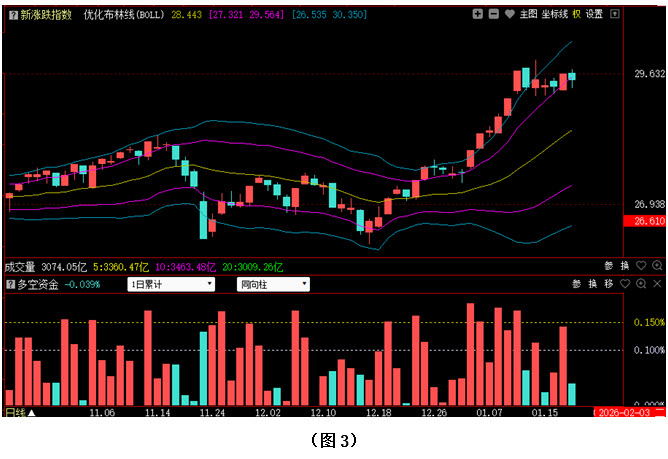Click the red 26.610 price marker
668x459 pixels.
pos(649,221)
